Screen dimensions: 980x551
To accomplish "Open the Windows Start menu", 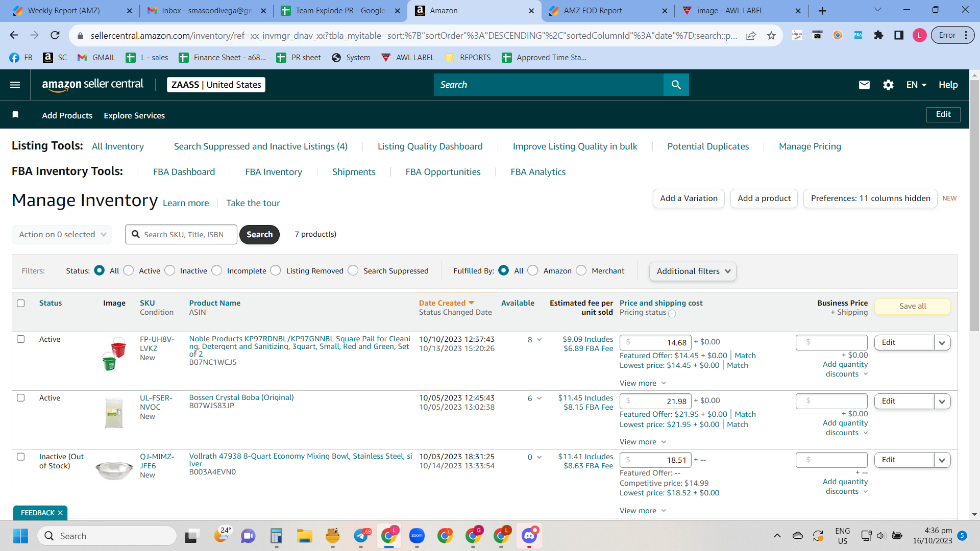I will [21, 536].
